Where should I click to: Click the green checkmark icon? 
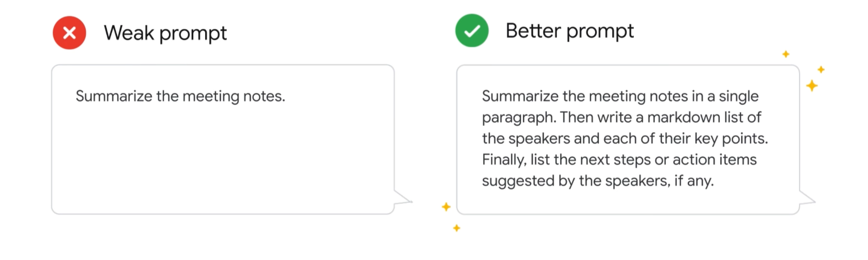coord(472,31)
